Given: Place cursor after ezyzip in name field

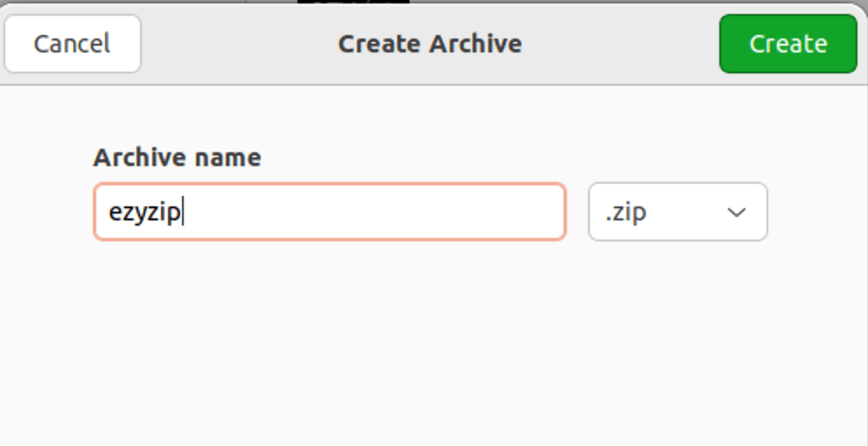Looking at the screenshot, I should pyautogui.click(x=183, y=212).
